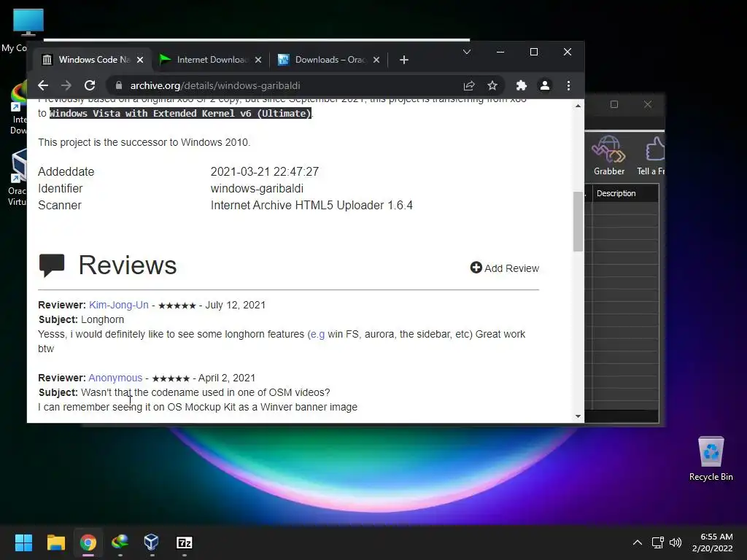Open File Explorer from the taskbar
Image resolution: width=747 pixels, height=560 pixels.
[55, 542]
